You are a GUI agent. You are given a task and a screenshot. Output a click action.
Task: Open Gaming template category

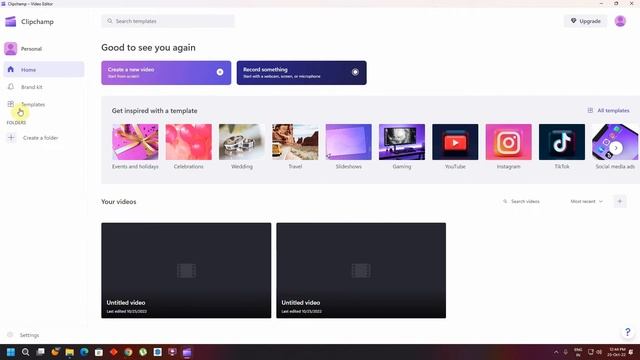pyautogui.click(x=402, y=147)
